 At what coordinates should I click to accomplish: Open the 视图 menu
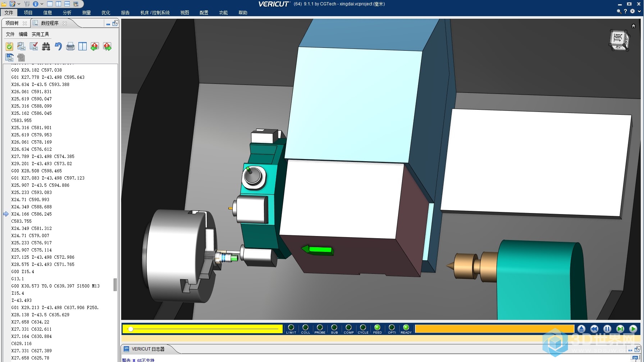click(x=184, y=13)
